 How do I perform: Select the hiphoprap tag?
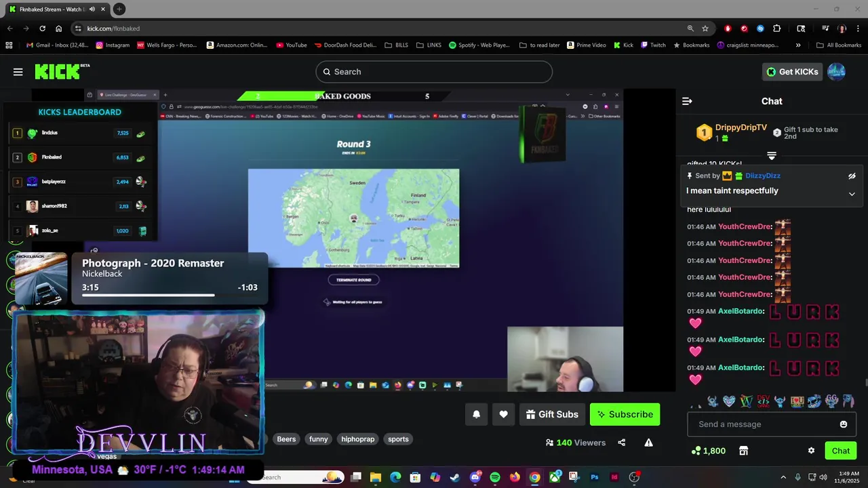click(x=357, y=439)
